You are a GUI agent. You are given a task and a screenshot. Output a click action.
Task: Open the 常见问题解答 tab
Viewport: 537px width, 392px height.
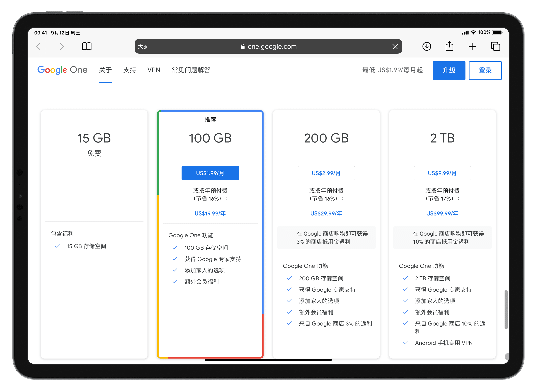pos(191,70)
